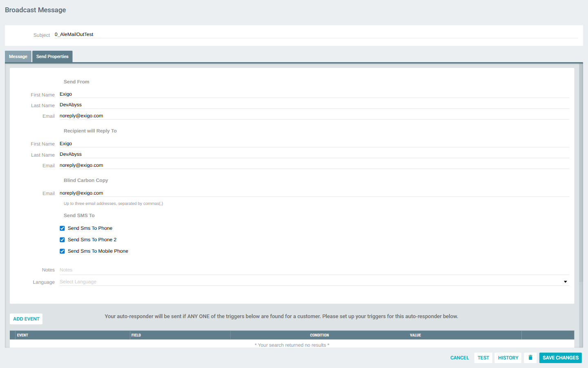Click the trash delete icon button
Image resolution: width=588 pixels, height=368 pixels.
530,358
